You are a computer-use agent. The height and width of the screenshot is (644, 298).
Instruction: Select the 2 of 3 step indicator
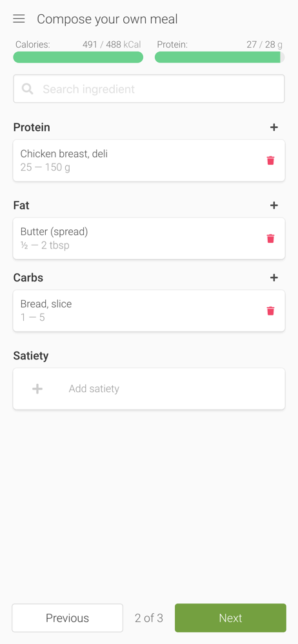point(149,618)
